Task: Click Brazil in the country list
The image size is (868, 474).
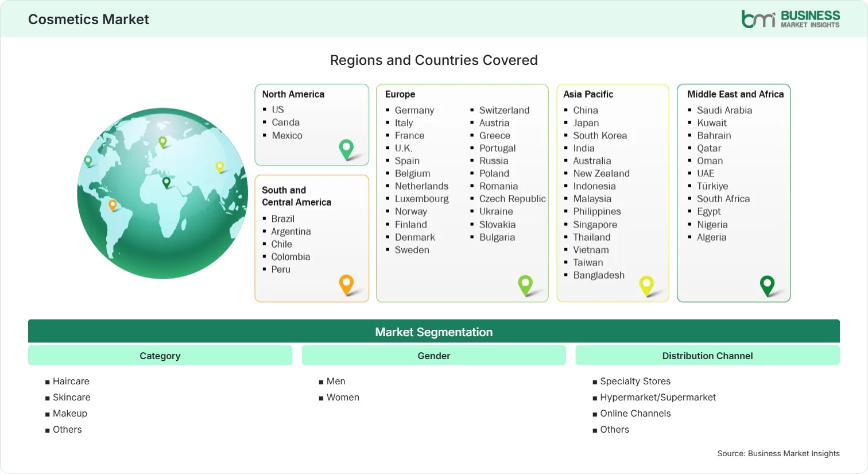Action: (283, 219)
